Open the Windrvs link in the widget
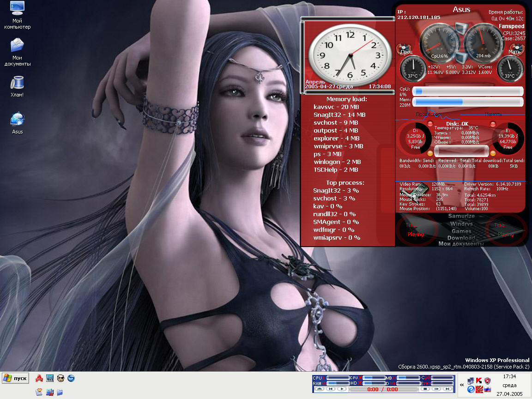Screen dimensions: 532x399 461,224
